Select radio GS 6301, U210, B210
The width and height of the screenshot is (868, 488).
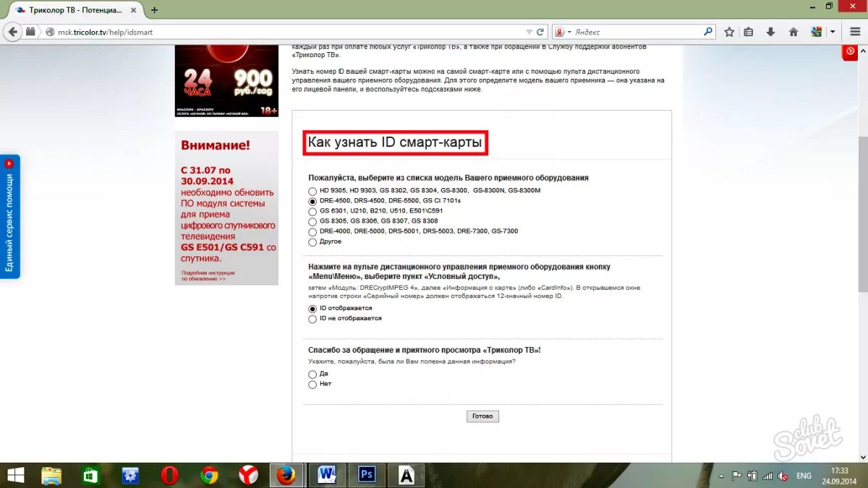312,211
